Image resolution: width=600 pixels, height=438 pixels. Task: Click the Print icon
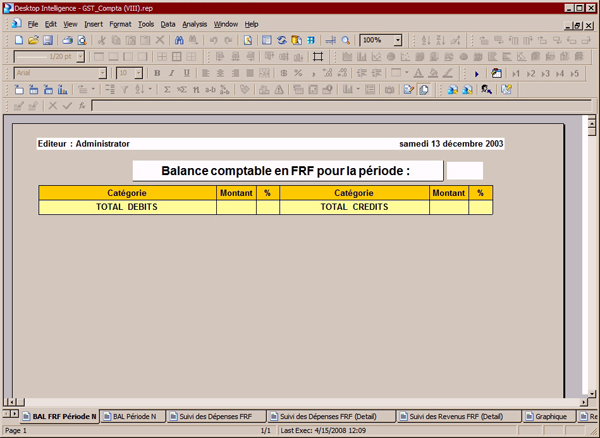point(67,40)
